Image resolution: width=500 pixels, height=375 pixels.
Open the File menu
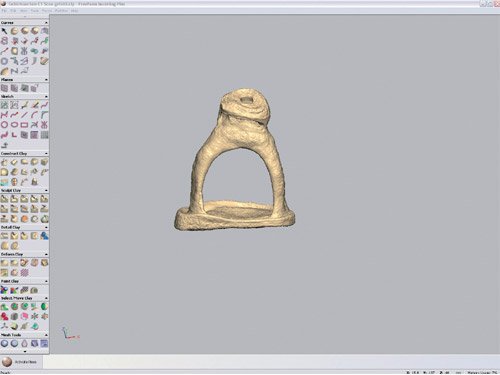coord(4,11)
